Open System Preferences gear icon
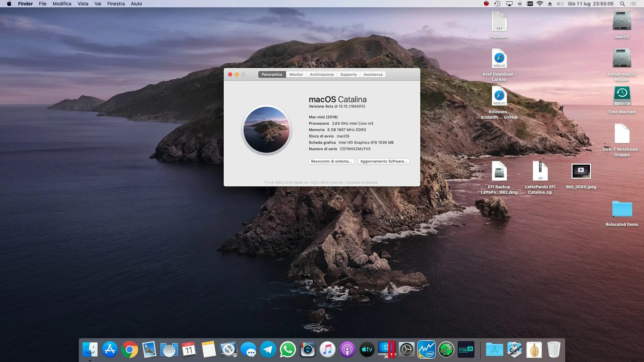This screenshot has width=644, height=362. tap(407, 350)
